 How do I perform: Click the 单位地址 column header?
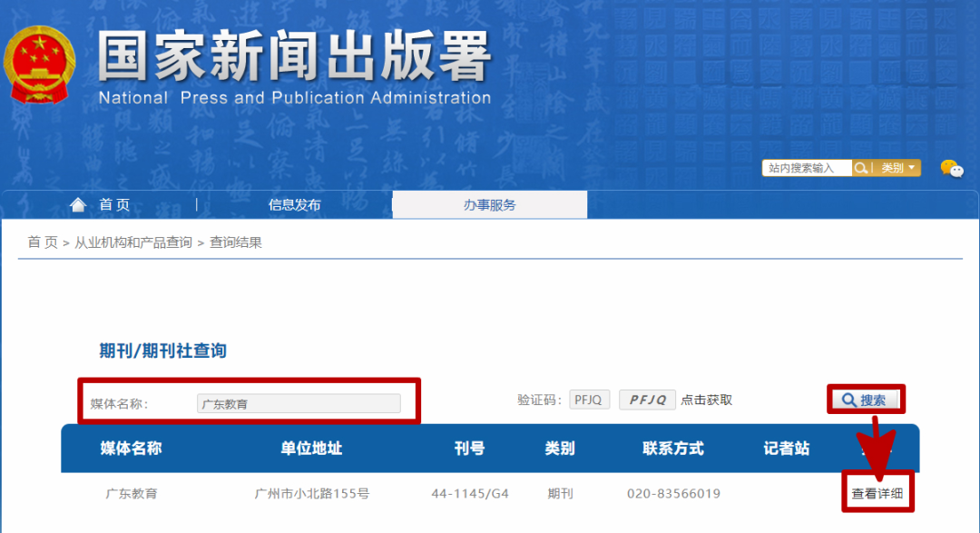(x=311, y=449)
